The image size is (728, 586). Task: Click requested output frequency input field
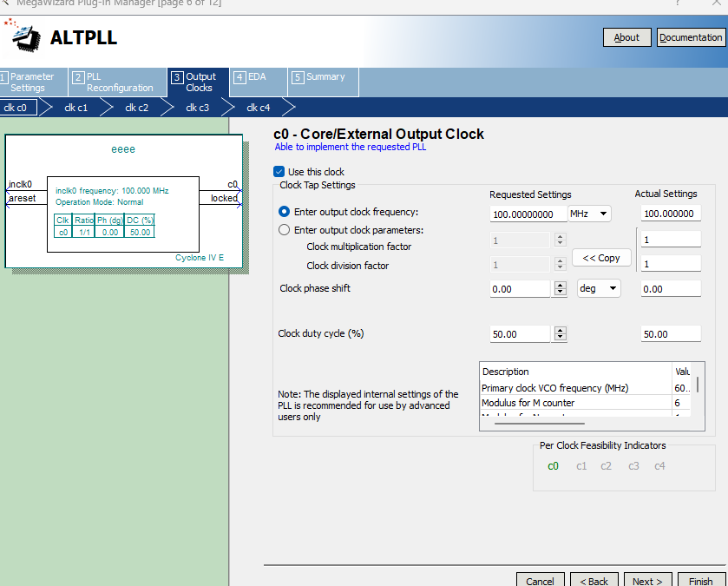(x=528, y=214)
